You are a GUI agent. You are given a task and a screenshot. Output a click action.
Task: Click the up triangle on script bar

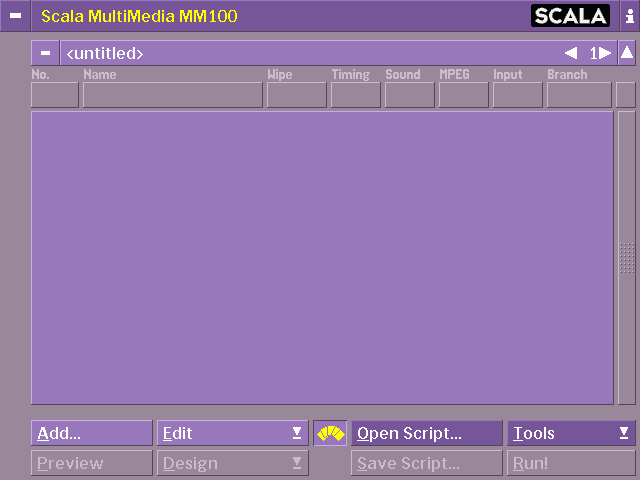tap(626, 53)
